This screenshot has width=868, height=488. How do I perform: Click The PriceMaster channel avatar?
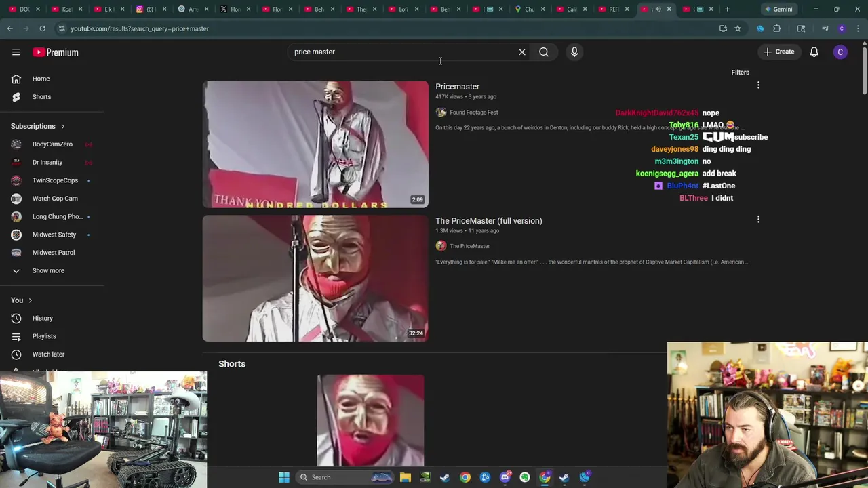(x=441, y=246)
